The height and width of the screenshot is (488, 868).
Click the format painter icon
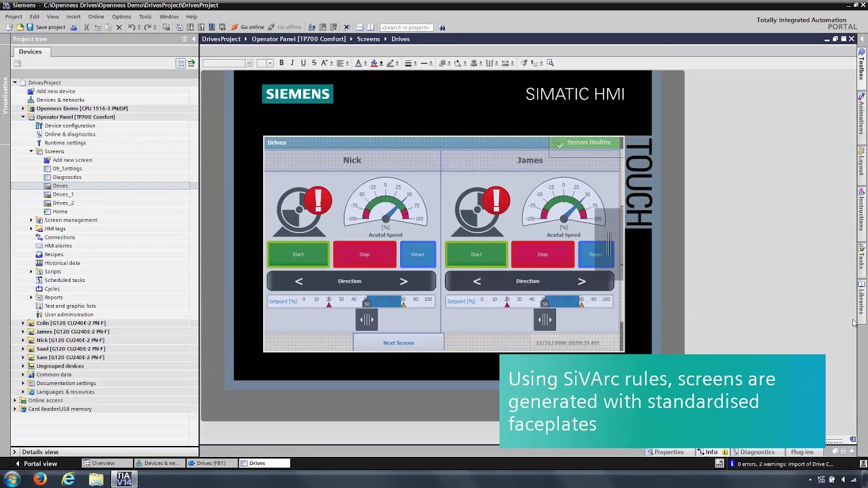[524, 62]
